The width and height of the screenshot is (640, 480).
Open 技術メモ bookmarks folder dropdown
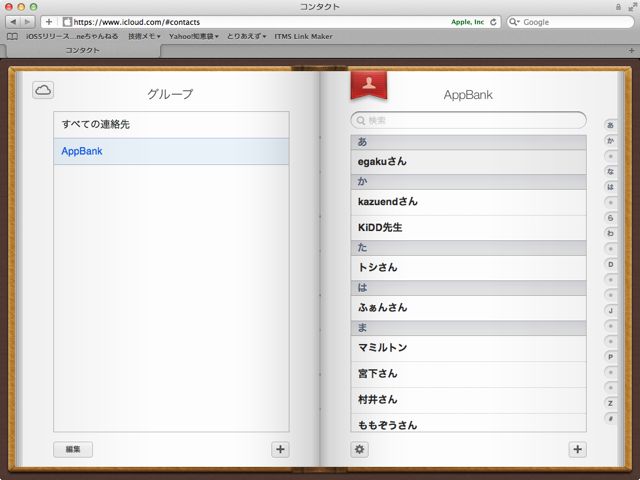(x=144, y=36)
